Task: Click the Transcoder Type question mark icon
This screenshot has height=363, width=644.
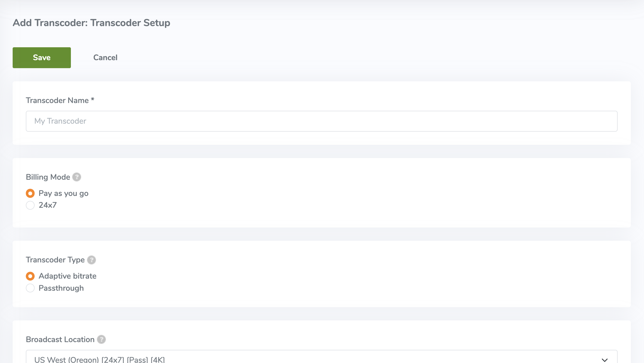Action: 91,260
